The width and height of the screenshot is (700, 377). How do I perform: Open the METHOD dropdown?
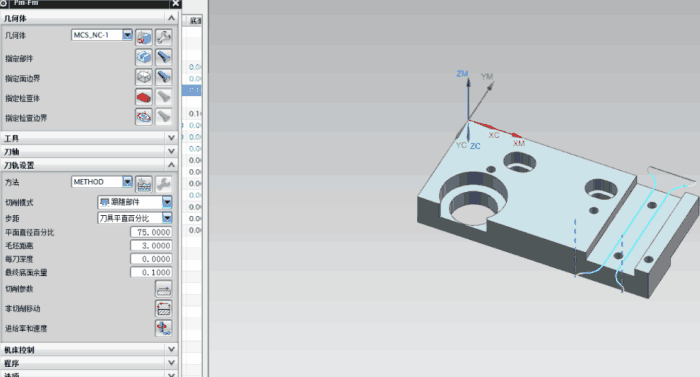pyautogui.click(x=127, y=182)
